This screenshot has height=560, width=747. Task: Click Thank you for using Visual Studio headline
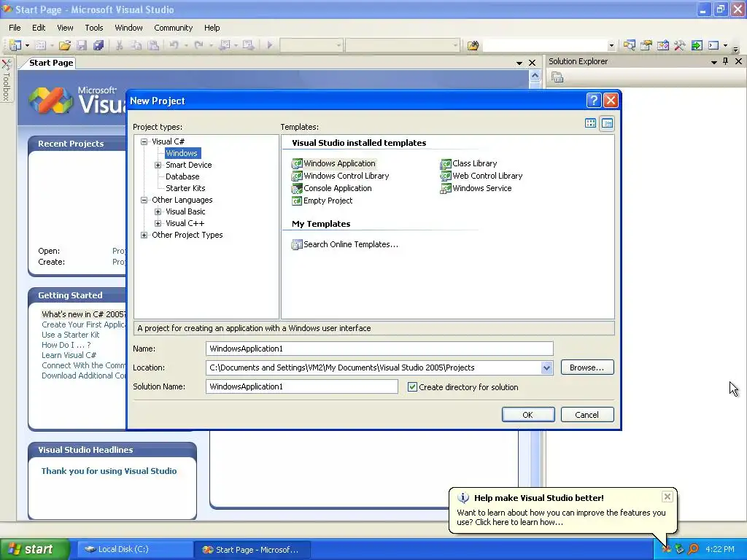coord(109,471)
